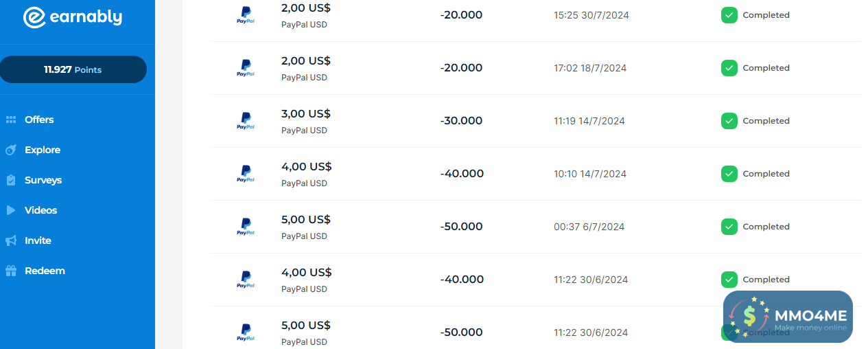Image resolution: width=868 pixels, height=349 pixels.
Task: Select the Videos menu label
Action: 41,210
